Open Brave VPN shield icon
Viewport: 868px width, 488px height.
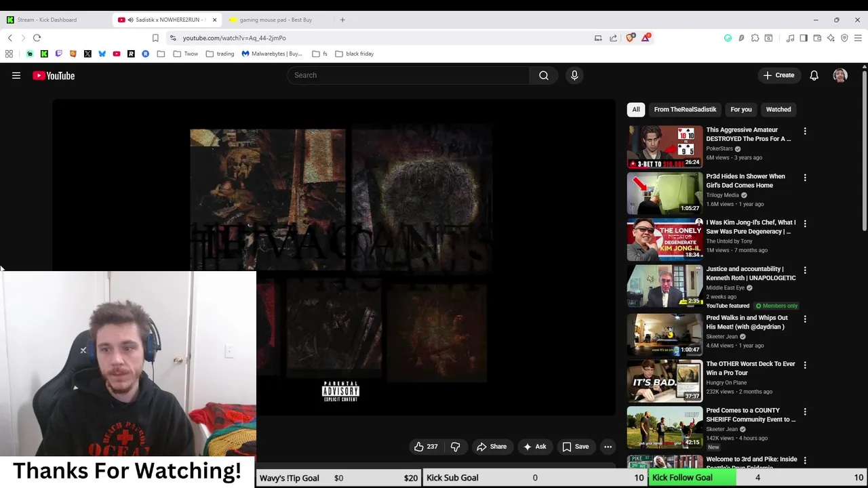(844, 38)
